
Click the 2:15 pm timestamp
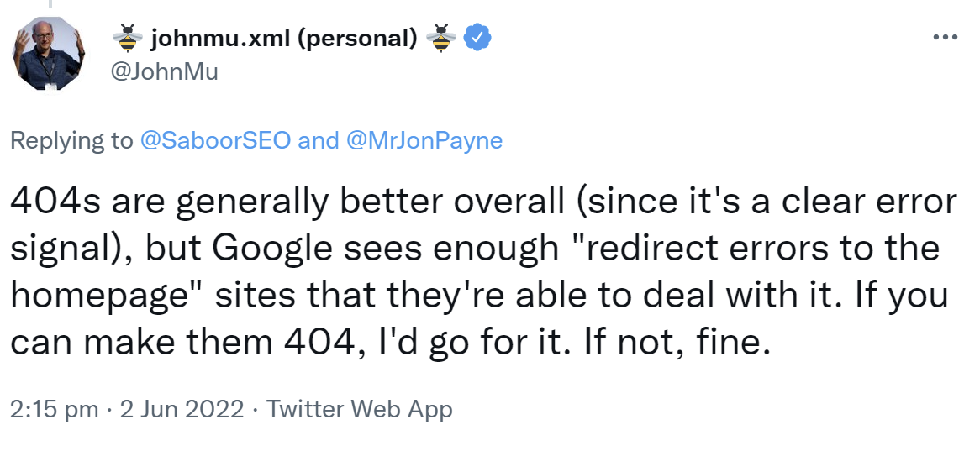click(55, 409)
